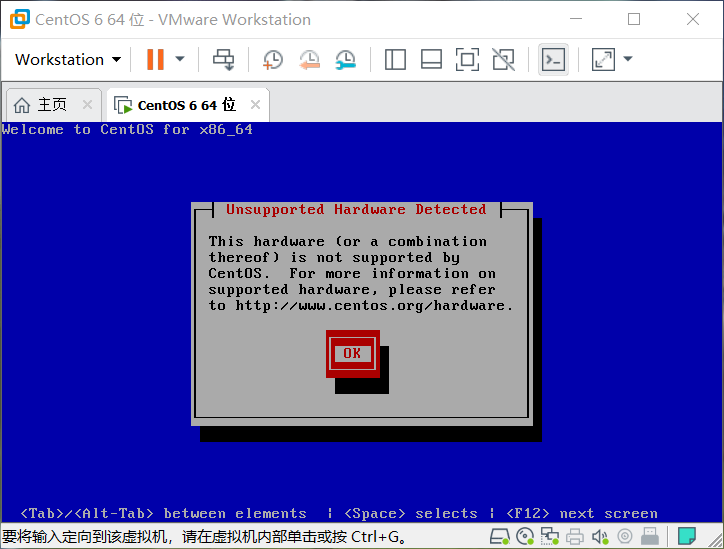Toggle the console view button
Screen dimensions: 724x549
click(x=553, y=60)
